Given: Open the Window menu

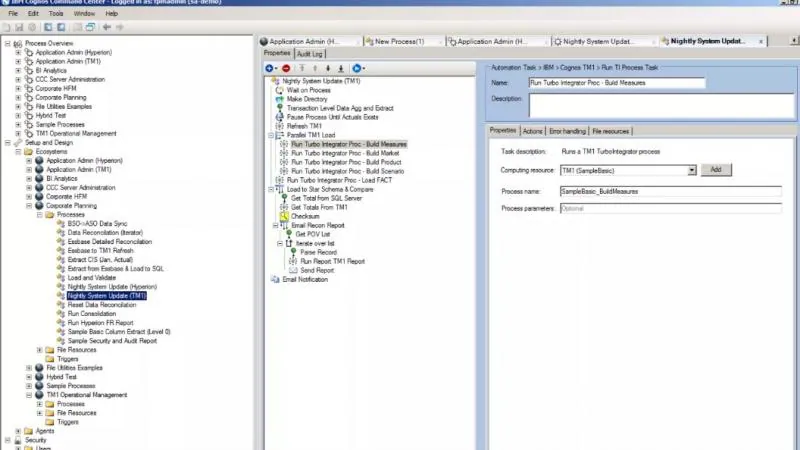Looking at the screenshot, I should 84,14.
